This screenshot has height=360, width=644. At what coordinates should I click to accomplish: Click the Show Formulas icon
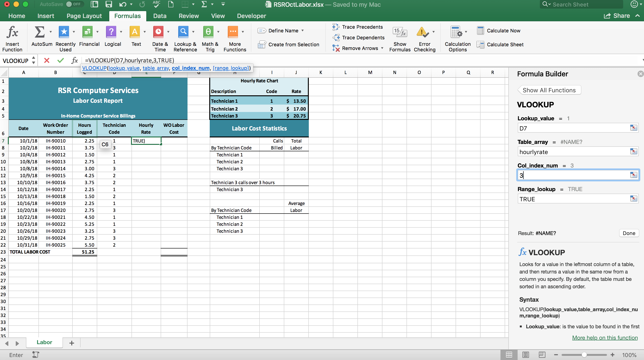[x=400, y=32]
